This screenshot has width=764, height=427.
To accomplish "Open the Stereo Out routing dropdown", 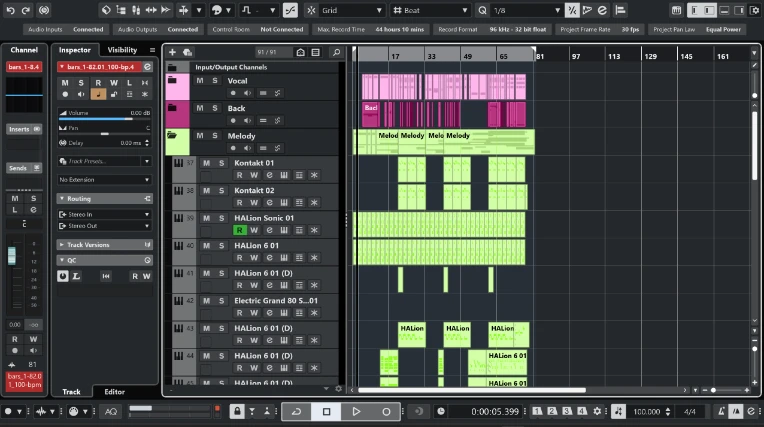I will [x=104, y=226].
